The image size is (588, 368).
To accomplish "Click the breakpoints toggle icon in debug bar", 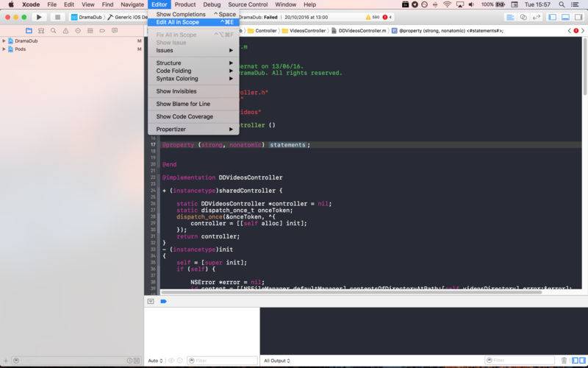I will click(x=163, y=301).
